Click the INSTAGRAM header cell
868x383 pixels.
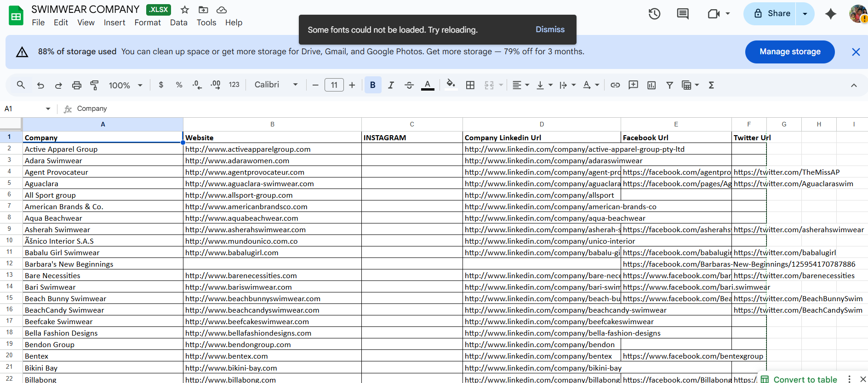click(412, 137)
